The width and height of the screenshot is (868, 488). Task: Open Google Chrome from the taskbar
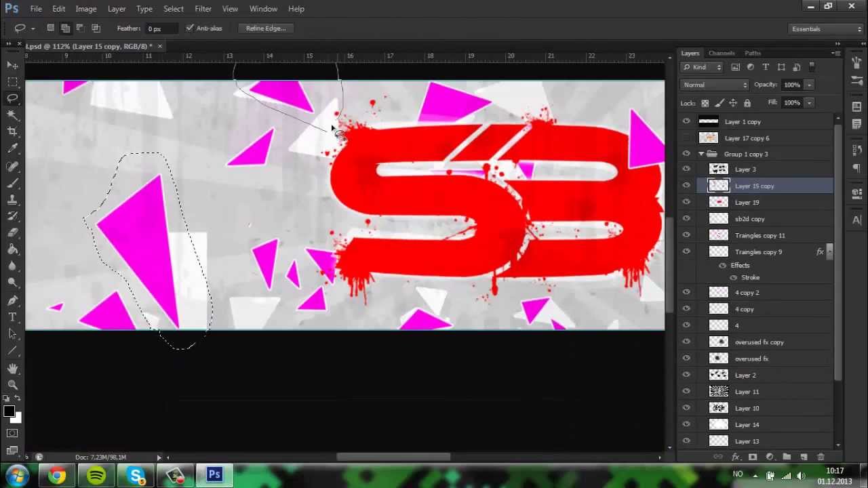[57, 476]
